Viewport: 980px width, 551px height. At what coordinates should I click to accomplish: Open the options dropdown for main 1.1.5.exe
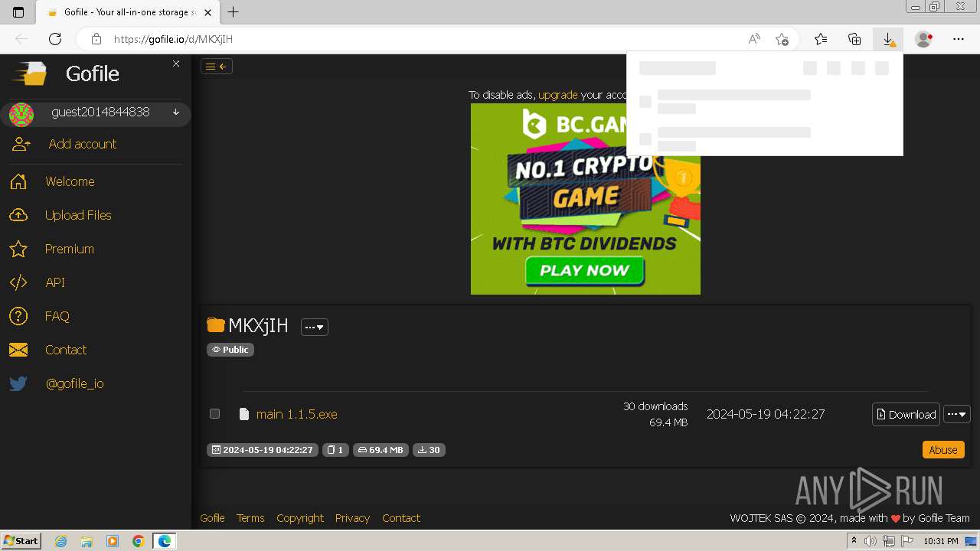pos(957,414)
